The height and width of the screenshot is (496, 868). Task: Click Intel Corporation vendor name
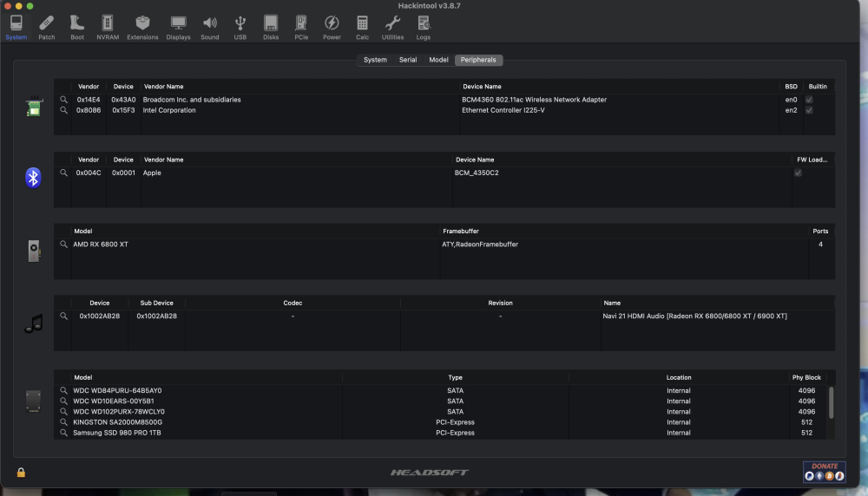[169, 110]
